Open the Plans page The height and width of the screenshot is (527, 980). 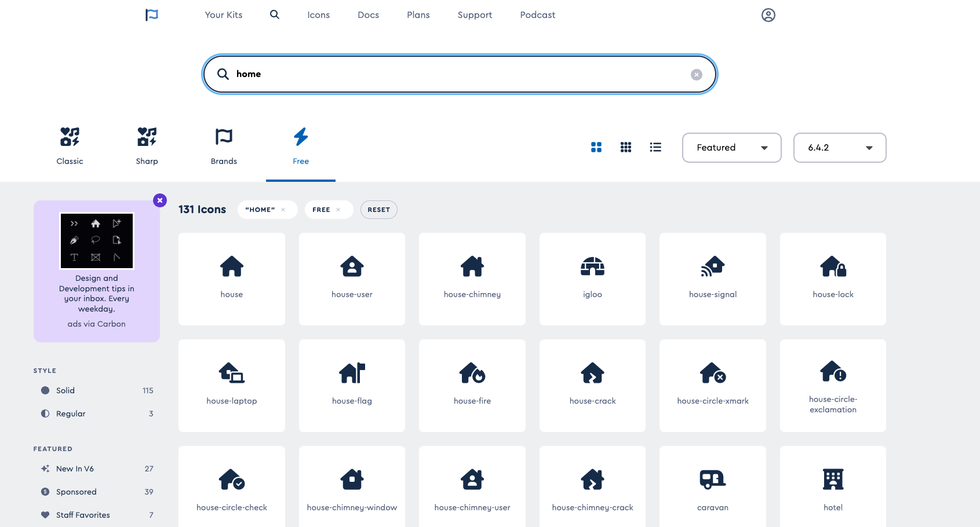coord(418,15)
